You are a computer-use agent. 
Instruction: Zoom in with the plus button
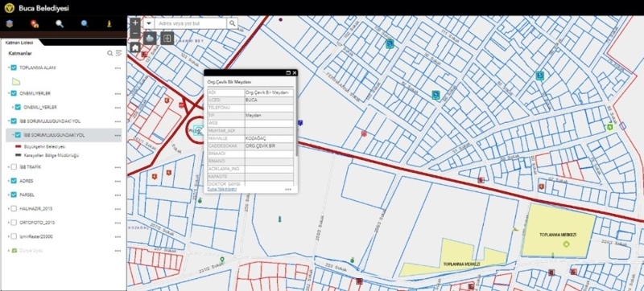(135, 23)
